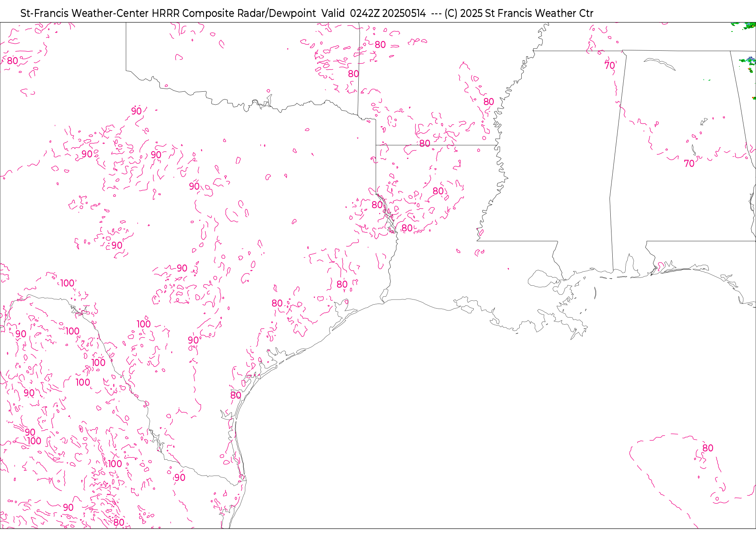Click the "70" label at Mississippi-Alabama northern border
The image size is (756, 551).
click(x=610, y=65)
